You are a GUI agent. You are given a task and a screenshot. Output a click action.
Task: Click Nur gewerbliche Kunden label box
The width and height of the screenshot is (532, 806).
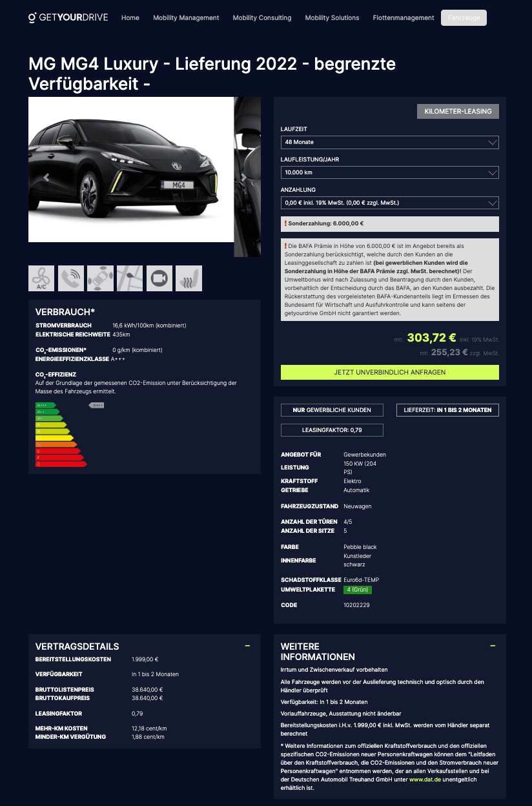pos(332,410)
